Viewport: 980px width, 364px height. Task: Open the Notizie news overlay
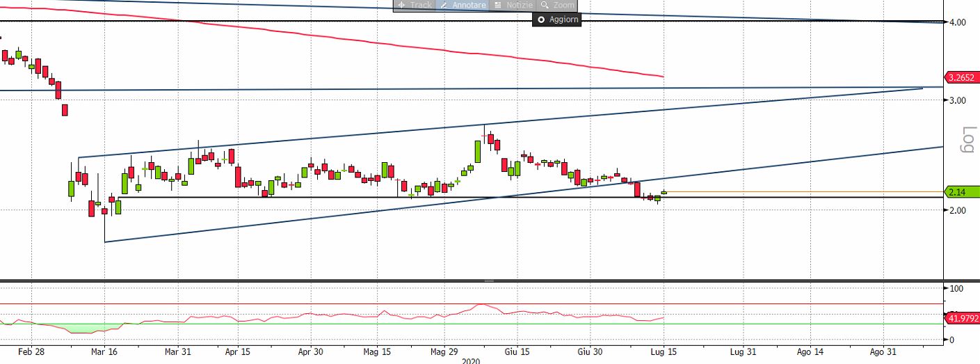click(x=513, y=5)
